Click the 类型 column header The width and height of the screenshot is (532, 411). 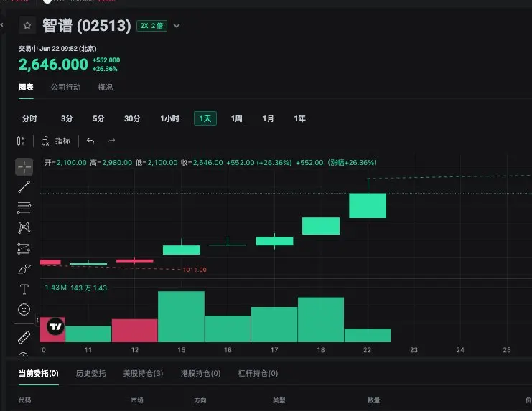(x=279, y=400)
